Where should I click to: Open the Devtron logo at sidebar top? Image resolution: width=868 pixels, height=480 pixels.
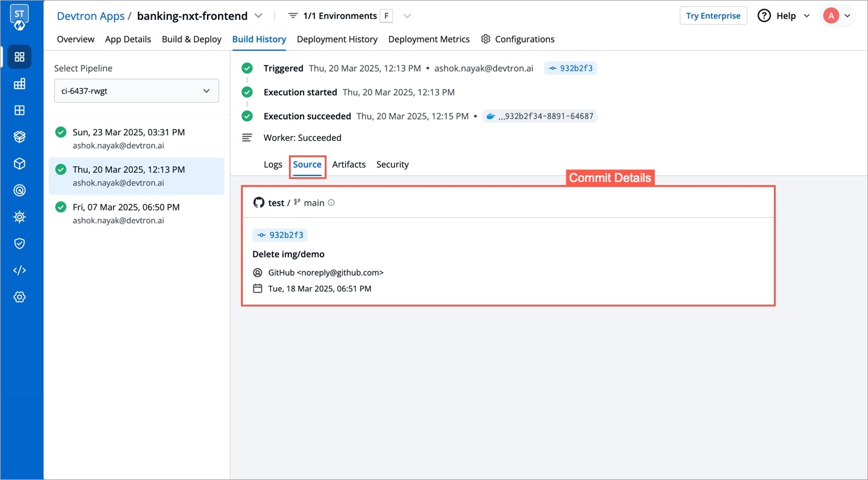point(19,16)
